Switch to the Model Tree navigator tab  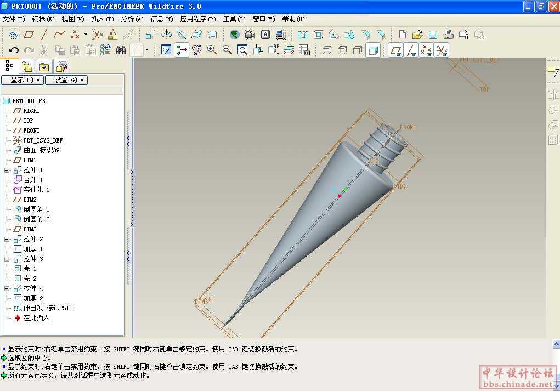[9, 66]
